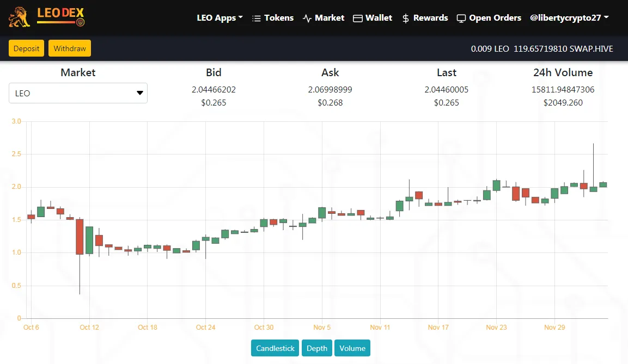Click the 24h Volume value 15811.94847306
628x364 pixels.
563,90
